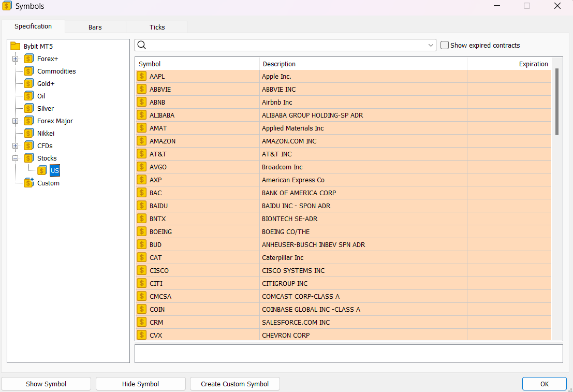Click the Show Symbol button
Viewport: 573px width, 392px height.
pyautogui.click(x=46, y=384)
